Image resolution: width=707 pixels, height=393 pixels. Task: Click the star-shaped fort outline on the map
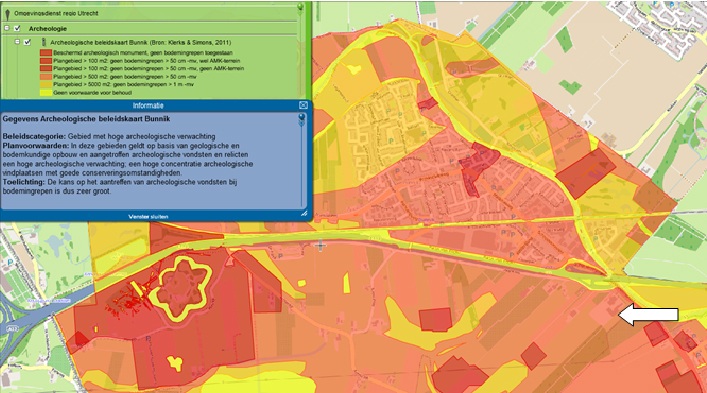pos(180,288)
